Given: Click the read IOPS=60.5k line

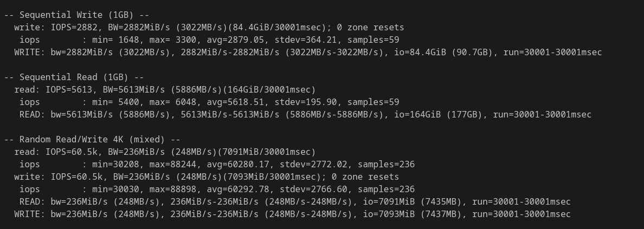Looking at the screenshot, I should (165, 152).
